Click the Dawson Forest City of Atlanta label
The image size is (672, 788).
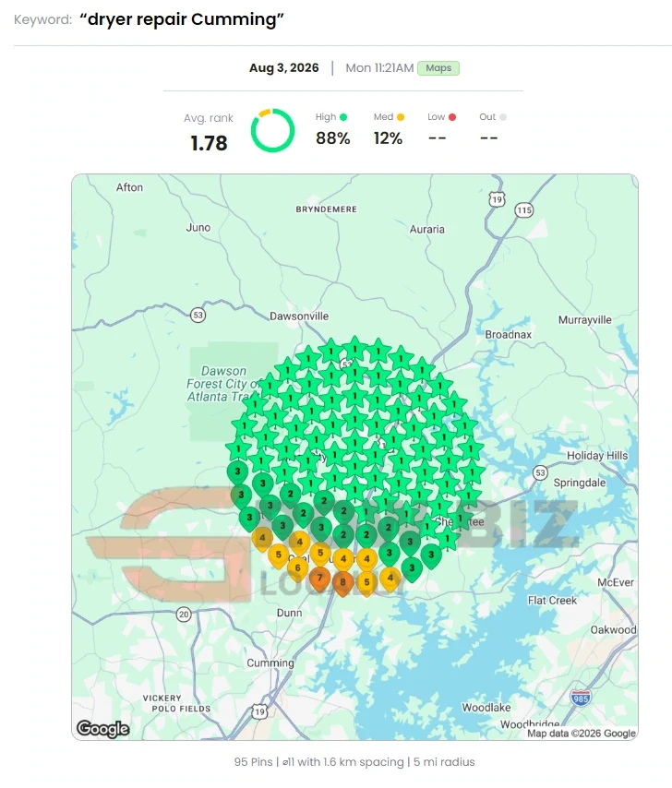click(x=222, y=384)
